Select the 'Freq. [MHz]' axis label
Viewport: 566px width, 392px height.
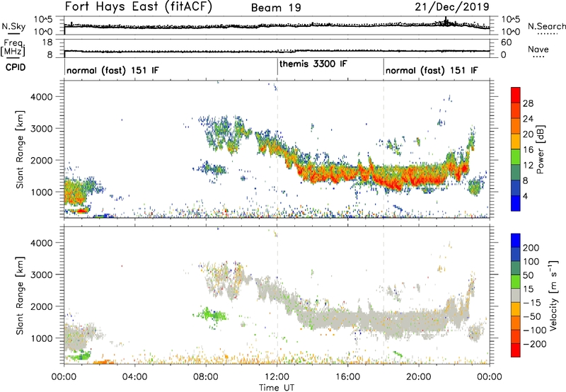tap(13, 47)
